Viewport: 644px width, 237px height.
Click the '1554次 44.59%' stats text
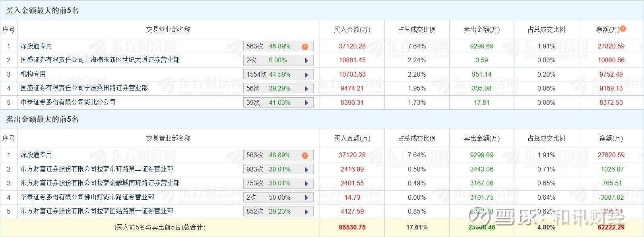point(268,75)
